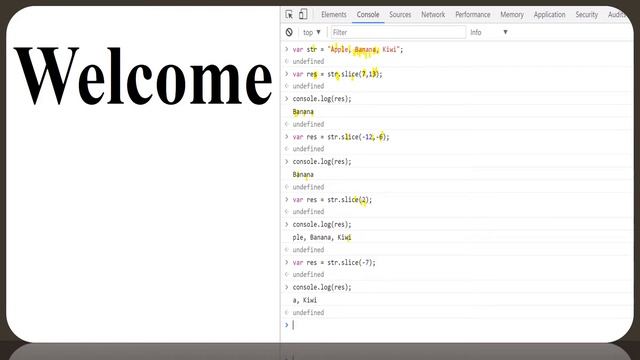Click the console prompt input line
This screenshot has height=360, width=640.
coord(457,325)
